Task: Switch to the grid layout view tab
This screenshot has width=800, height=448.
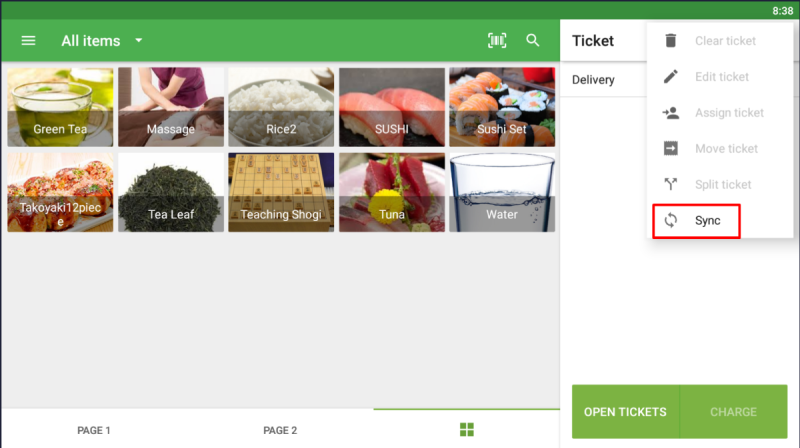Action: click(466, 430)
